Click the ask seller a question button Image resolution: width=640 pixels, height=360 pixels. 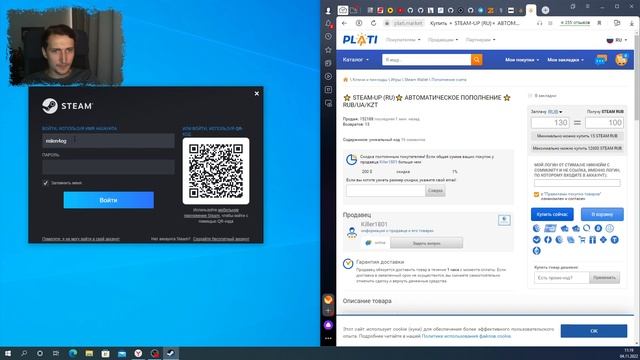coord(426,243)
